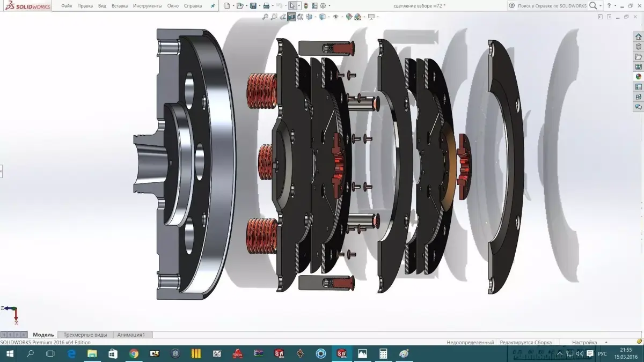Open the Справка menu
The image size is (644, 362).
click(x=193, y=6)
